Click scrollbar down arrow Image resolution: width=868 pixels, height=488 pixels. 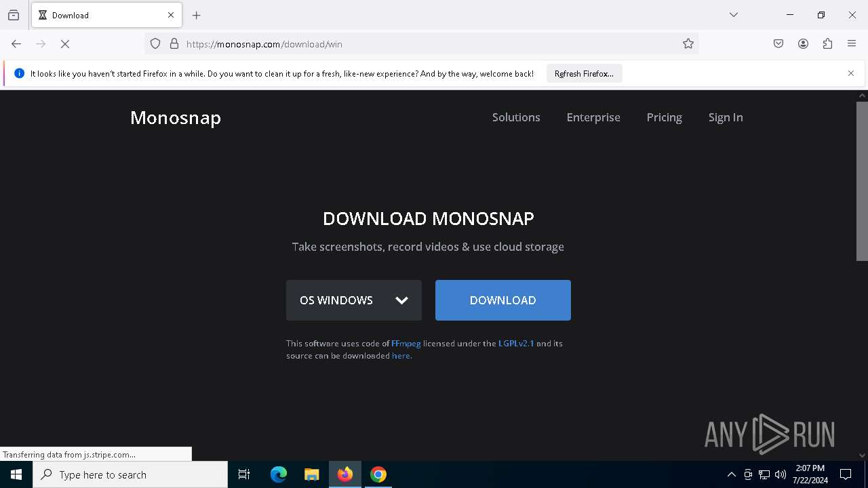click(862, 455)
